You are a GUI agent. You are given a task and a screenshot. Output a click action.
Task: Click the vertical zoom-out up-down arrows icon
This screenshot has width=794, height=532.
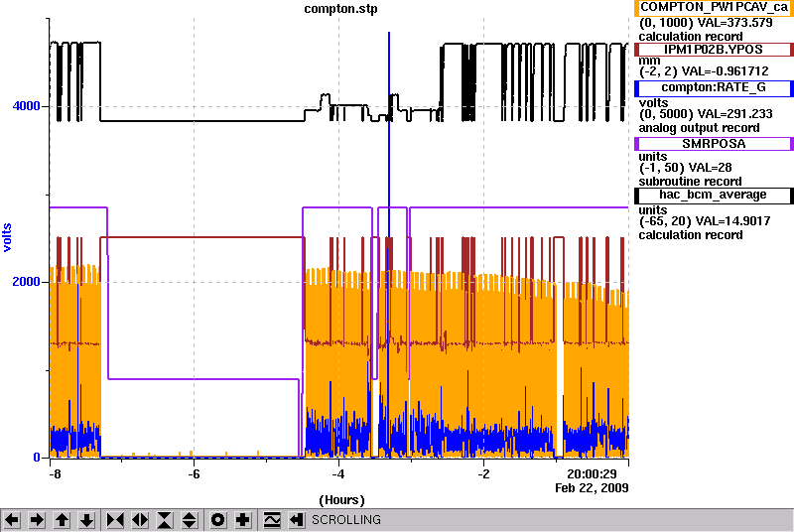(190, 520)
